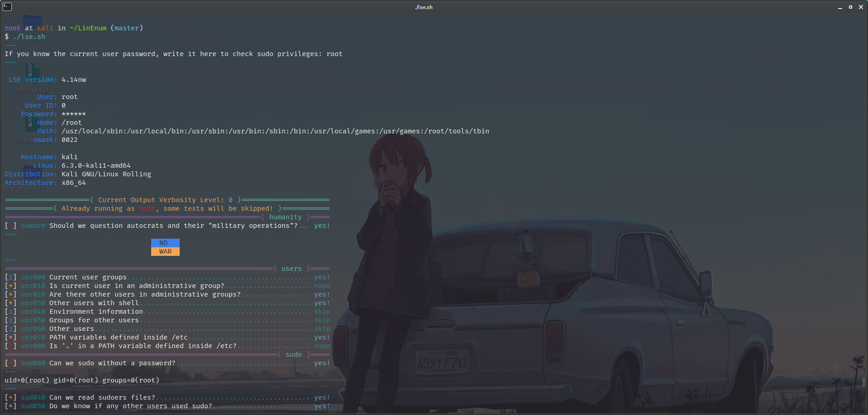Viewport: 868px width, 415px height.
Task: Click the 'Groups for other users' description
Action: 94,320
